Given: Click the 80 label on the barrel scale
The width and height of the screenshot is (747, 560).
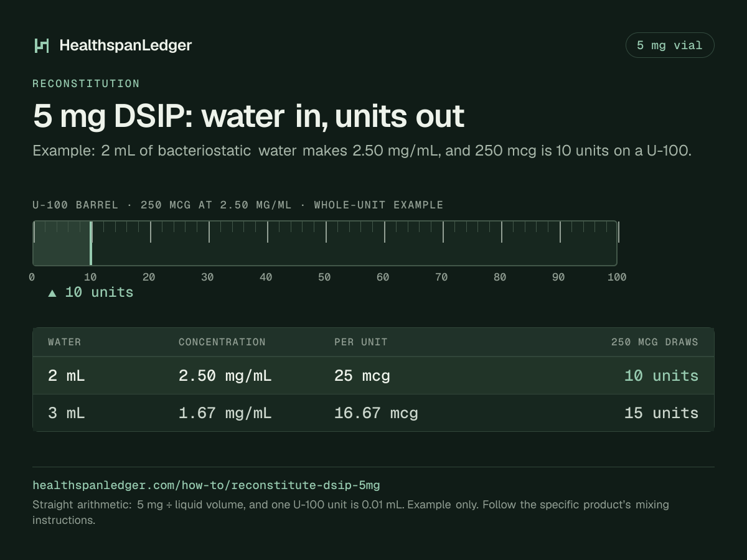Looking at the screenshot, I should pyautogui.click(x=500, y=277).
